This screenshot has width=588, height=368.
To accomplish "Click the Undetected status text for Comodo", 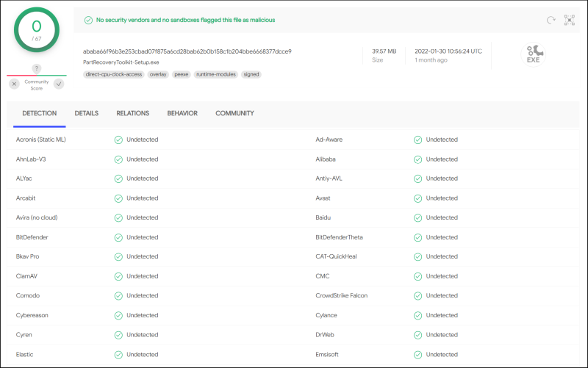I will (x=143, y=296).
